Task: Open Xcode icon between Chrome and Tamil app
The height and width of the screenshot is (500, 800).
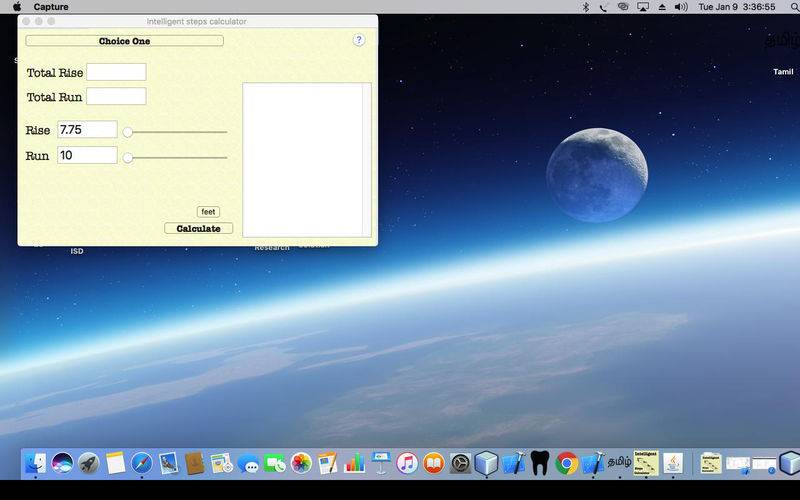Action: 593,463
